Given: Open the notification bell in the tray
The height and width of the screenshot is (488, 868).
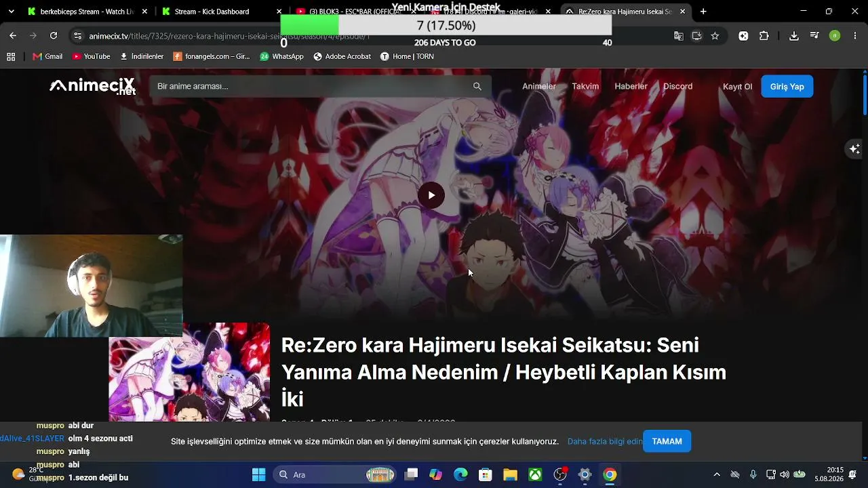Looking at the screenshot, I should (x=852, y=474).
